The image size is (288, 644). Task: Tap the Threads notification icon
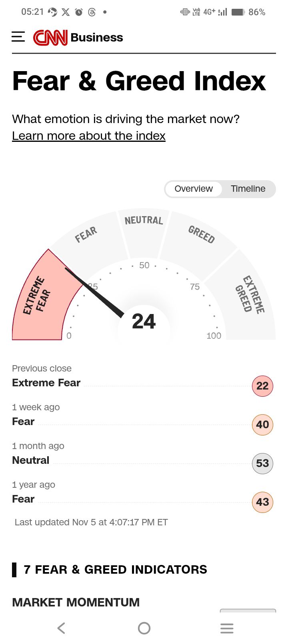tap(92, 12)
